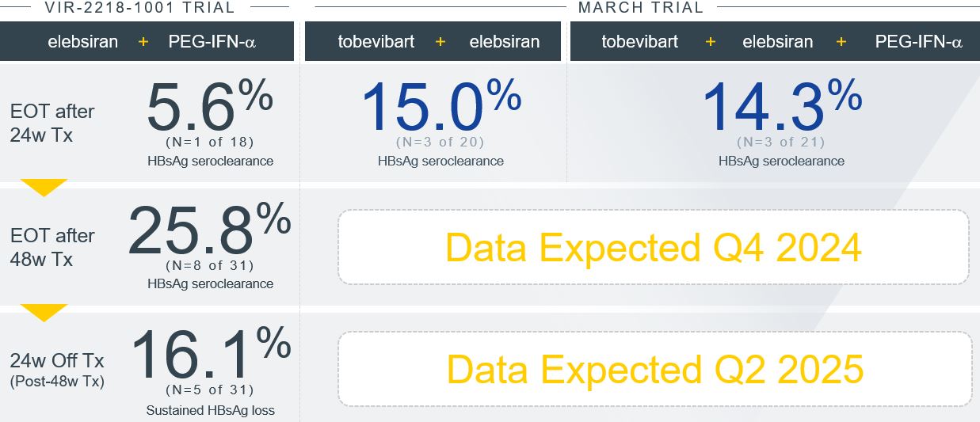
Task: Select the Data Expected Q2 2025 box
Action: (654, 369)
